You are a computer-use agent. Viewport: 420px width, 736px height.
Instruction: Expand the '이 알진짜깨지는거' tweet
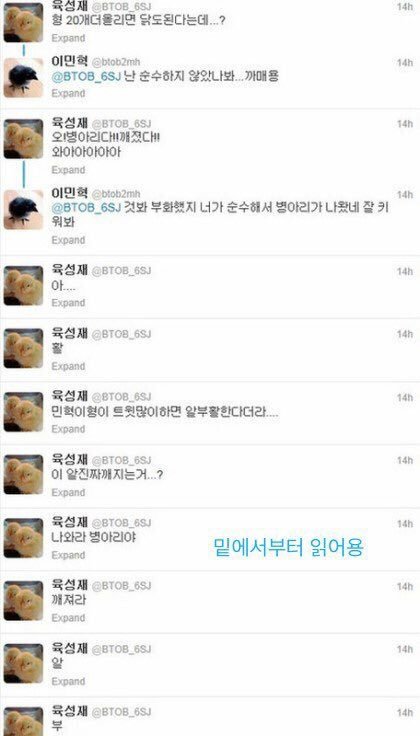68,492
